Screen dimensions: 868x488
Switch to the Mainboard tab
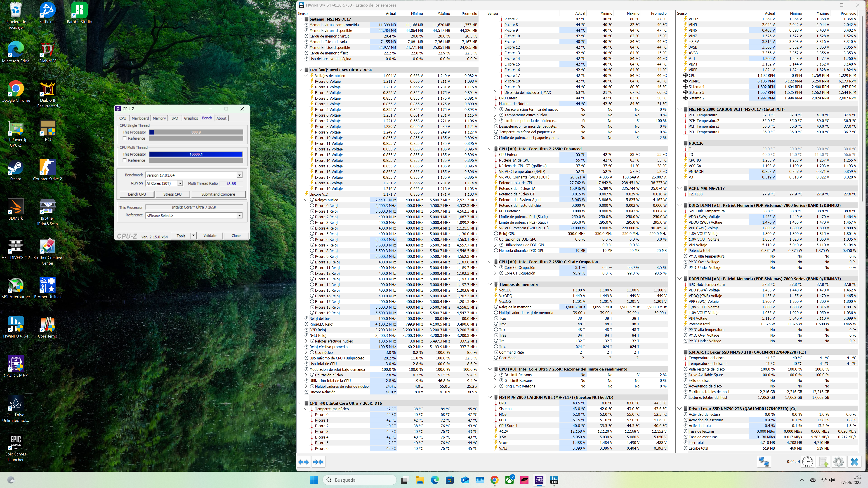pyautogui.click(x=140, y=118)
